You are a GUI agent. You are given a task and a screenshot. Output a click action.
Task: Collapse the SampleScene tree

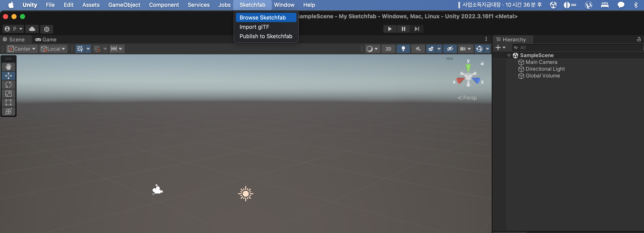pos(509,55)
